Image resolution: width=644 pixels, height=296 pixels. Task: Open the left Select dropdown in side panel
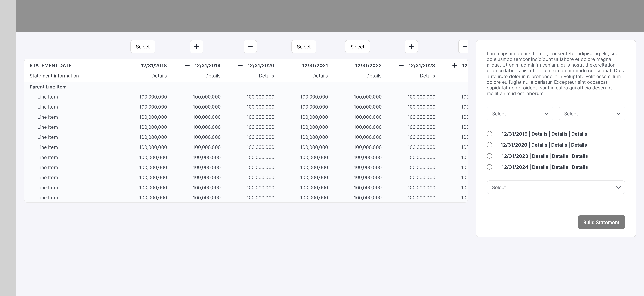click(x=520, y=114)
